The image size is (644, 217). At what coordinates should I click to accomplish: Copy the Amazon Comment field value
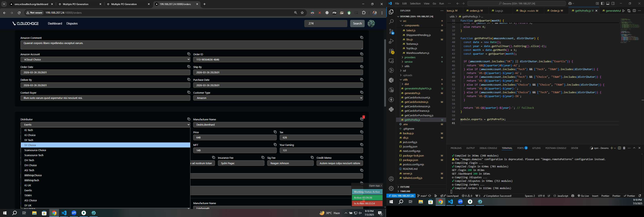(361, 37)
